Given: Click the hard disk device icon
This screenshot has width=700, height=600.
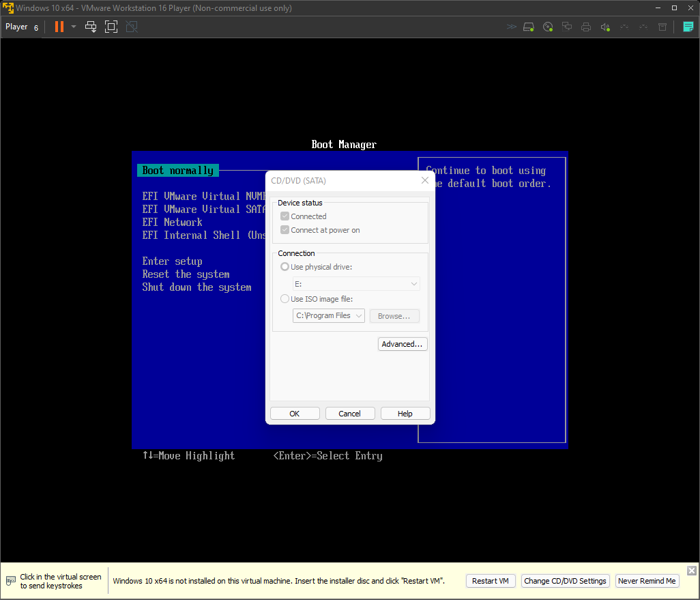Looking at the screenshot, I should pos(529,27).
